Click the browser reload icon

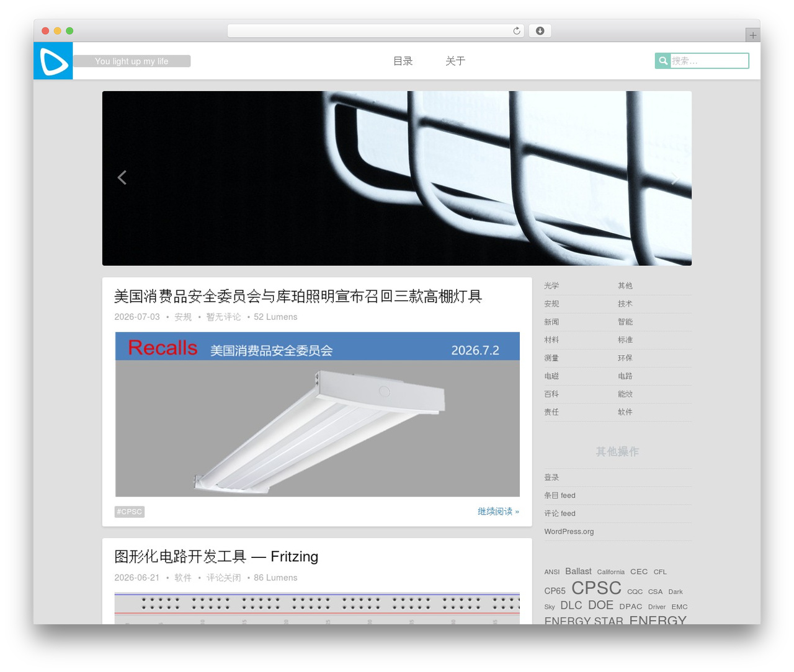(517, 31)
